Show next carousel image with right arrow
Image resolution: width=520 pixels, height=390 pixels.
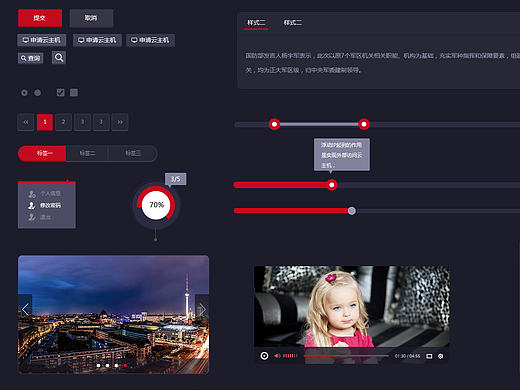point(202,310)
